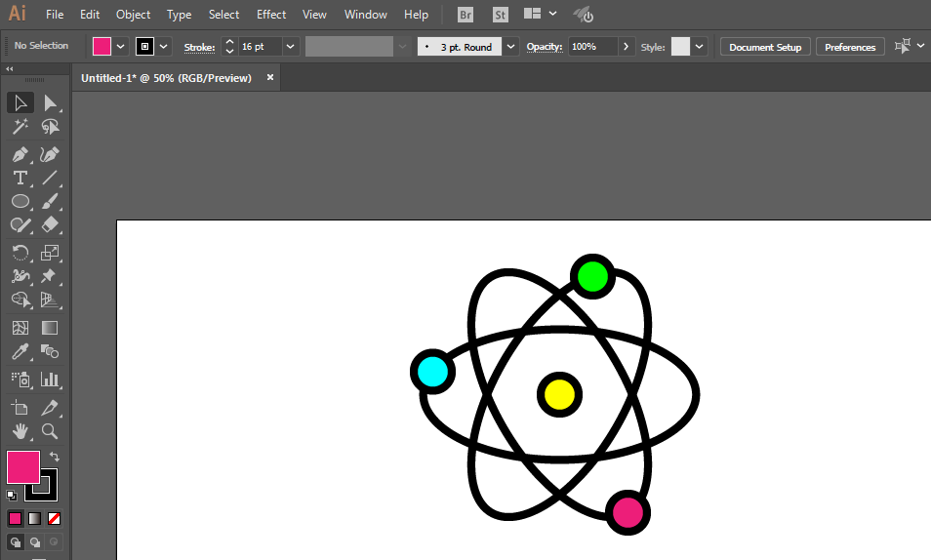
Task: Open the File menu
Action: click(55, 15)
